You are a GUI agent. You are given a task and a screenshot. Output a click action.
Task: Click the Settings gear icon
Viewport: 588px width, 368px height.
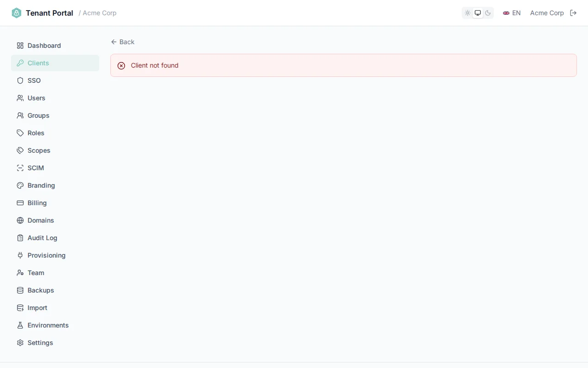point(20,343)
